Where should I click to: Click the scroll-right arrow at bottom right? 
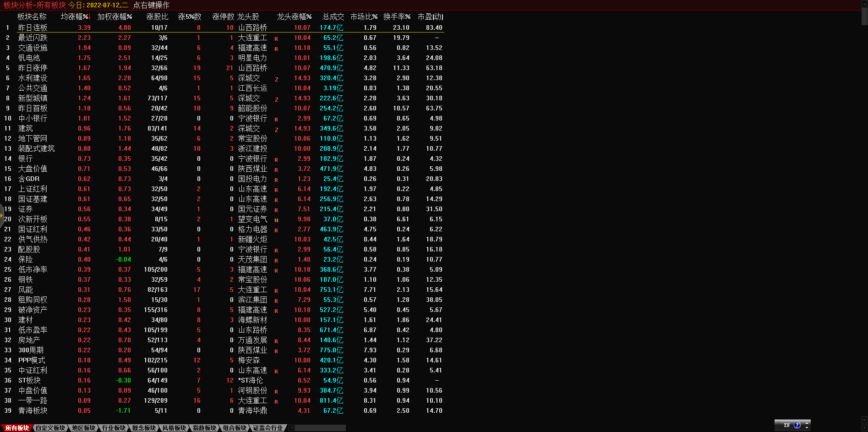(x=864, y=428)
